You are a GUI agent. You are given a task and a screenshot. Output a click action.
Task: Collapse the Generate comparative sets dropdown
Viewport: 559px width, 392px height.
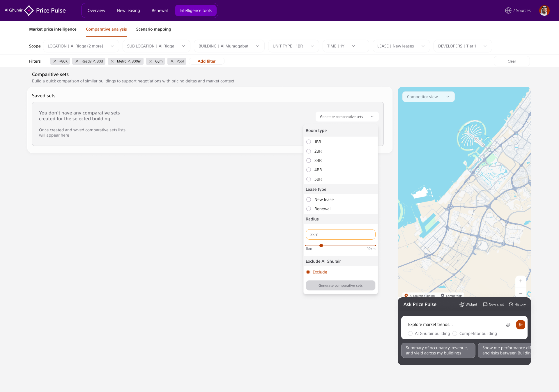click(347, 117)
